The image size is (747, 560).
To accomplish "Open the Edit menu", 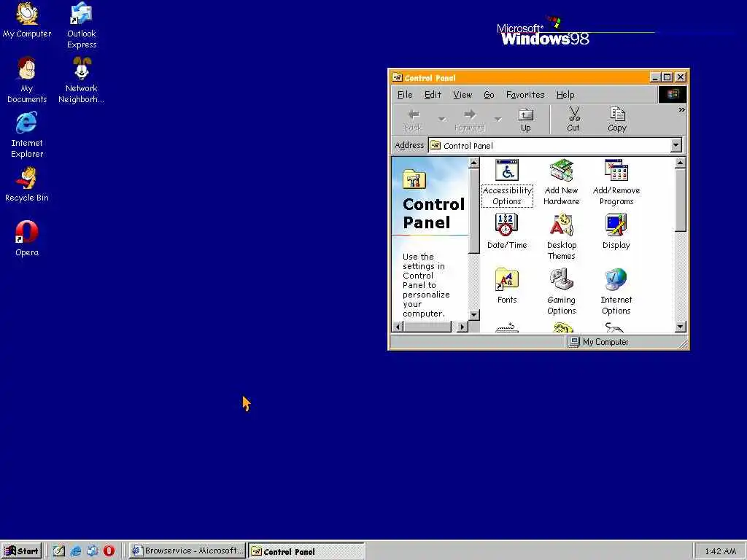I will [x=433, y=95].
